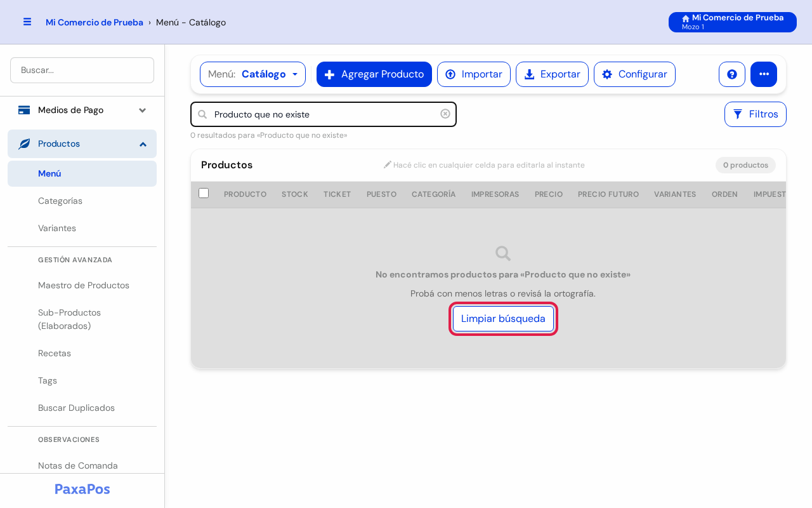Sort by STOCK column header
The image size is (812, 508).
(295, 194)
